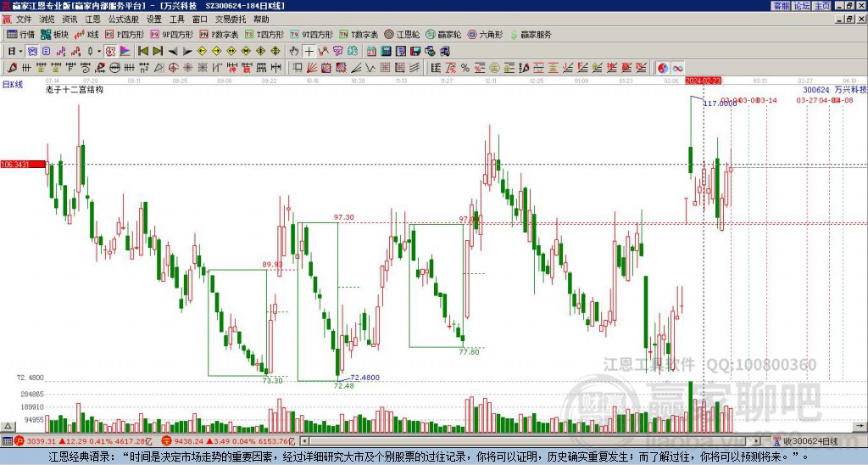Image resolution: width=868 pixels, height=465 pixels.
Task: Click the 117.0000 price label
Action: (721, 103)
